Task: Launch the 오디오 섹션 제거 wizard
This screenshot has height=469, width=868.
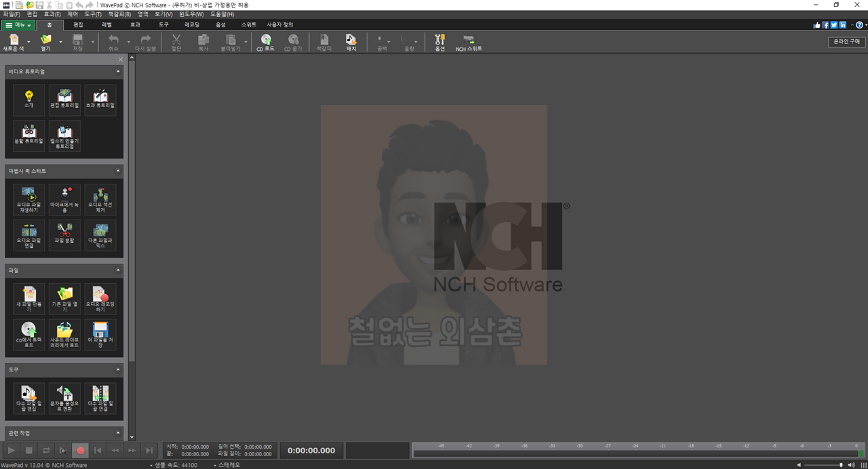Action: click(x=100, y=199)
